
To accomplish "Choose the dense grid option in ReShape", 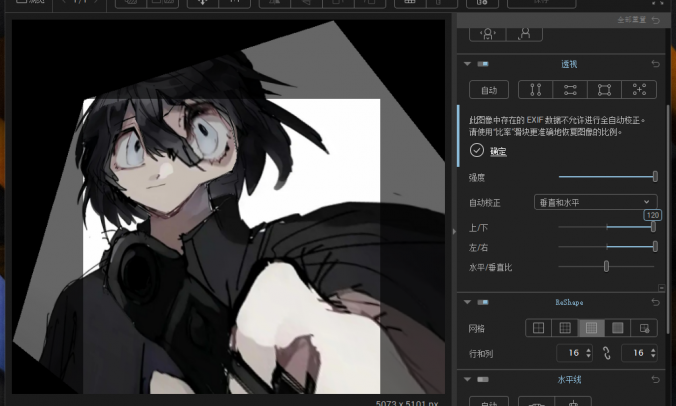I will 591,327.
